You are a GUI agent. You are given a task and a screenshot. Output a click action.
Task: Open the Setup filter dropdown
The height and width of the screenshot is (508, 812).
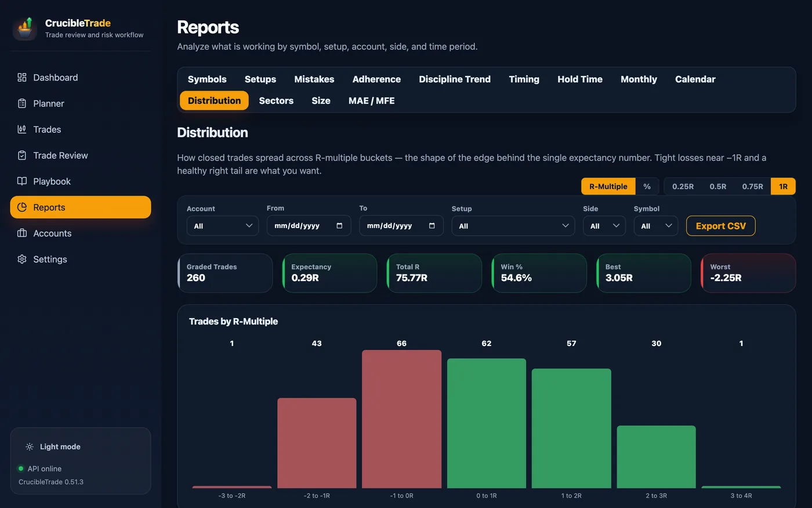pos(513,226)
